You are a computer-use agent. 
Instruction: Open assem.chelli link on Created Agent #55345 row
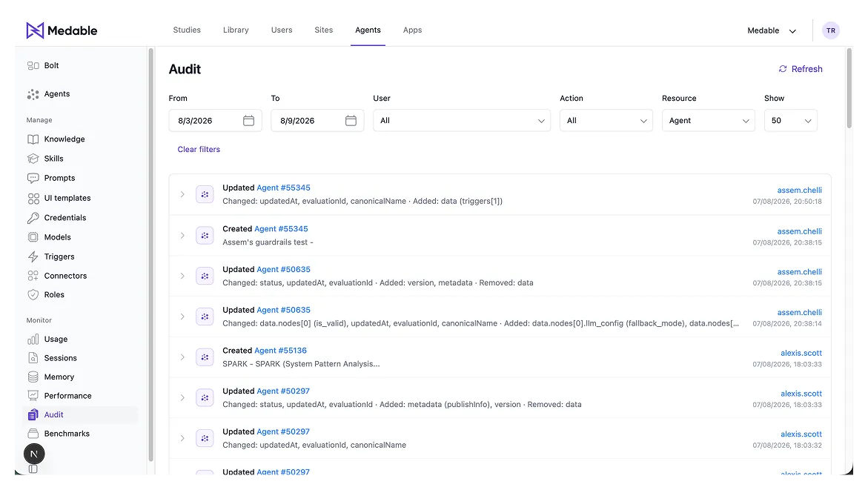point(799,231)
